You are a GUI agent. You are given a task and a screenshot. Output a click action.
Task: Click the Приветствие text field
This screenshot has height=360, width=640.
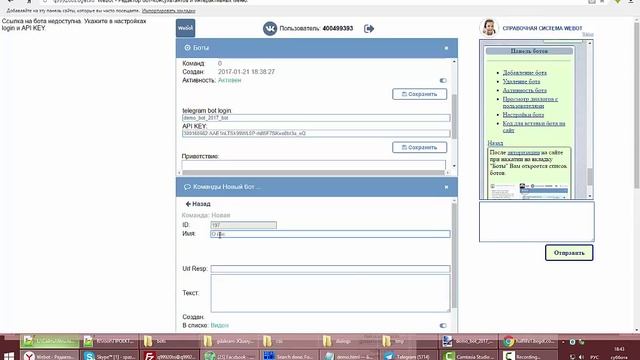(313, 164)
